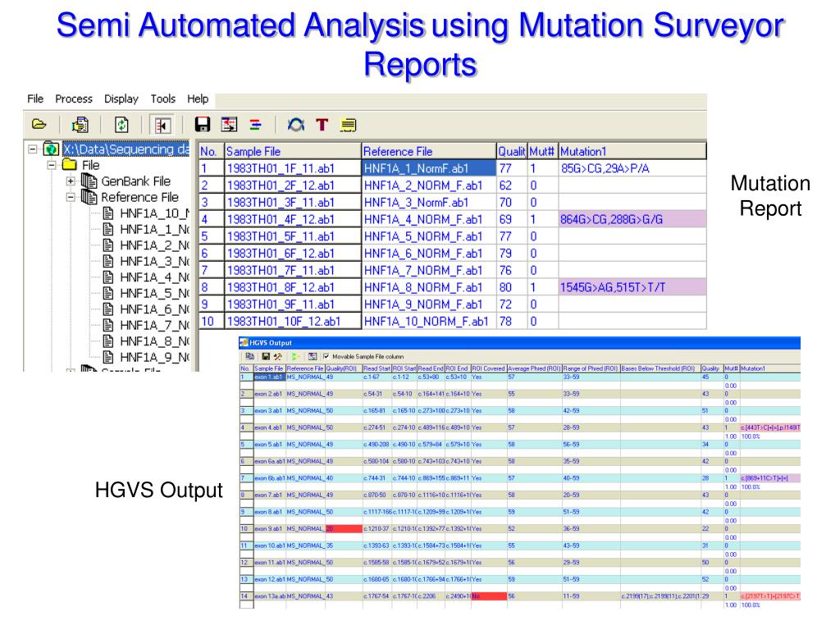Click the Sample File column header in Mutation Report
The image size is (840, 630).
(x=293, y=151)
